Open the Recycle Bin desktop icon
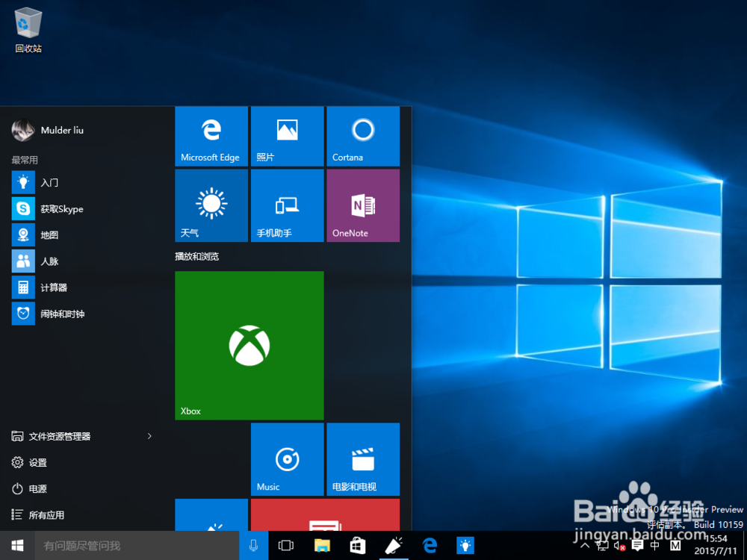Screen dimensions: 747x560 [28, 30]
